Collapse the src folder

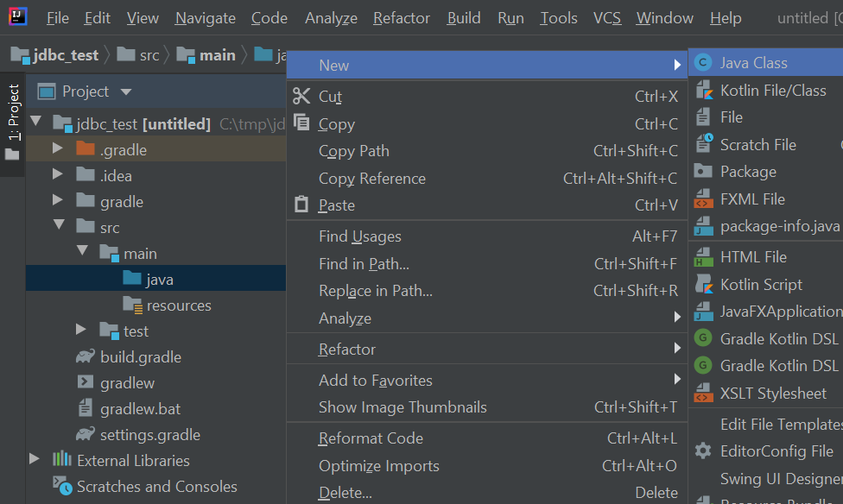[58, 227]
